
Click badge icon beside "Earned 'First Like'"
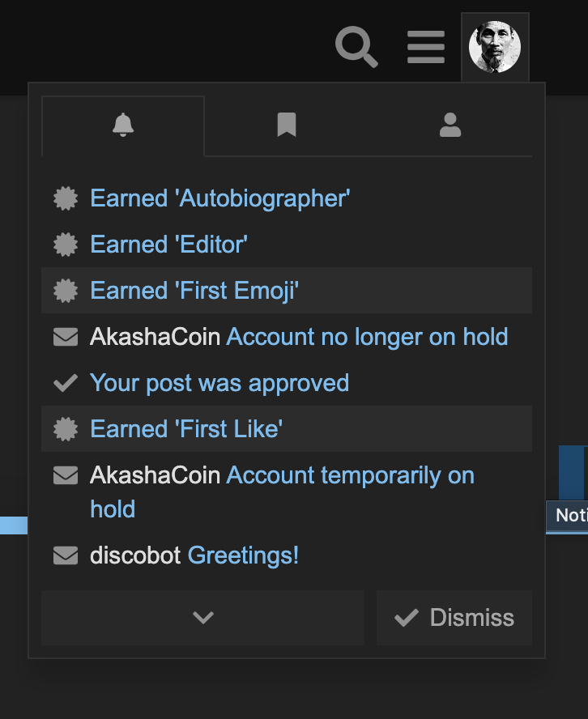[x=66, y=429]
